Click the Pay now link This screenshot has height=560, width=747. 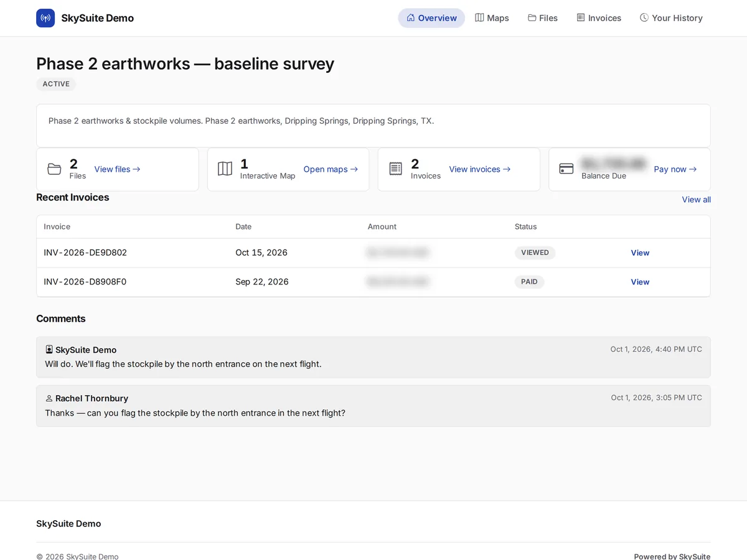[x=675, y=169]
